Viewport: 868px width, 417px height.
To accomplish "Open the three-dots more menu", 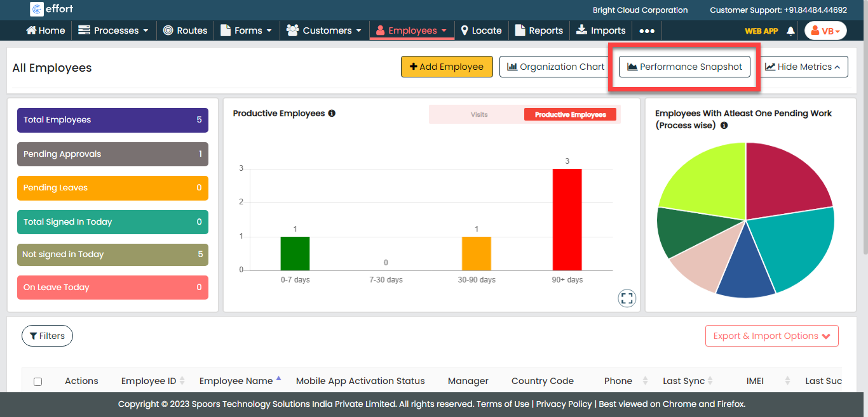I will click(x=646, y=30).
